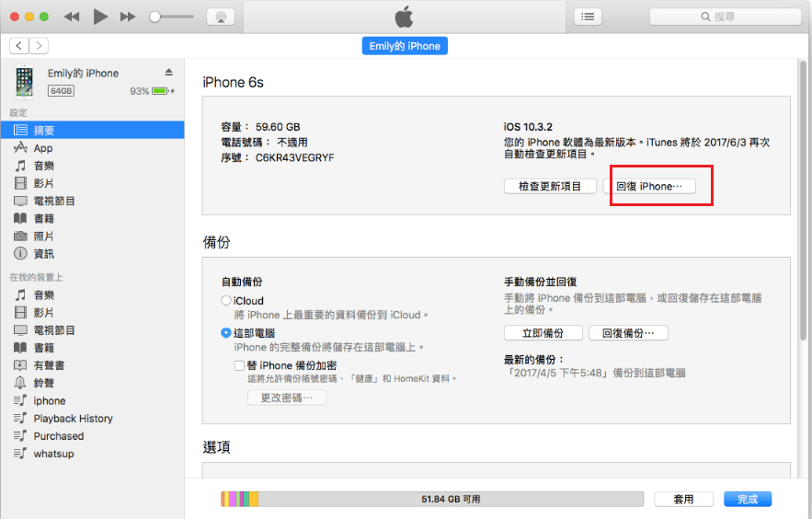Screen dimensions: 812x519
Task: Click the 64GB capacity badge
Action: [x=61, y=91]
